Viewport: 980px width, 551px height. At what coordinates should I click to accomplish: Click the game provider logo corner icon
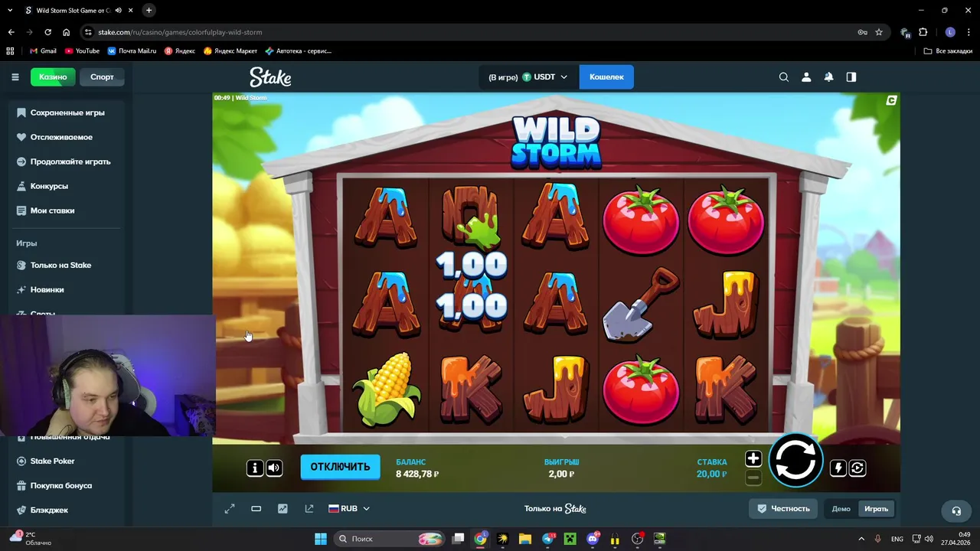point(891,100)
